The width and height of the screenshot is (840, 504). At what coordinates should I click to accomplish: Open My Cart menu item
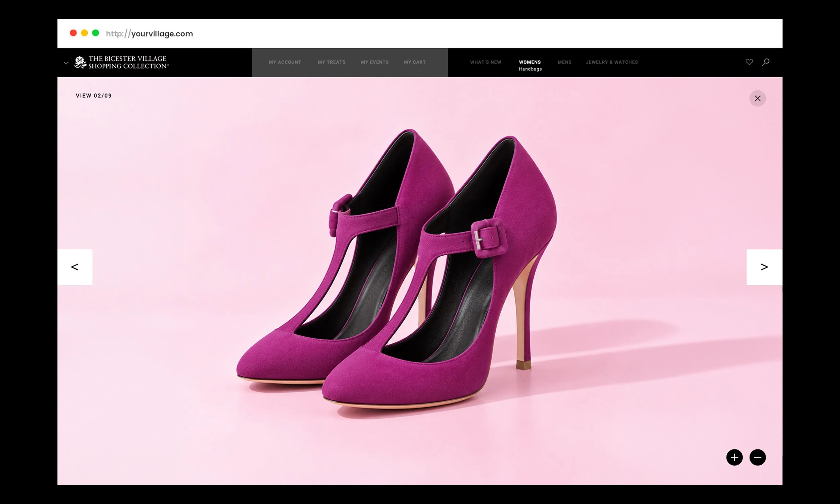pos(415,62)
